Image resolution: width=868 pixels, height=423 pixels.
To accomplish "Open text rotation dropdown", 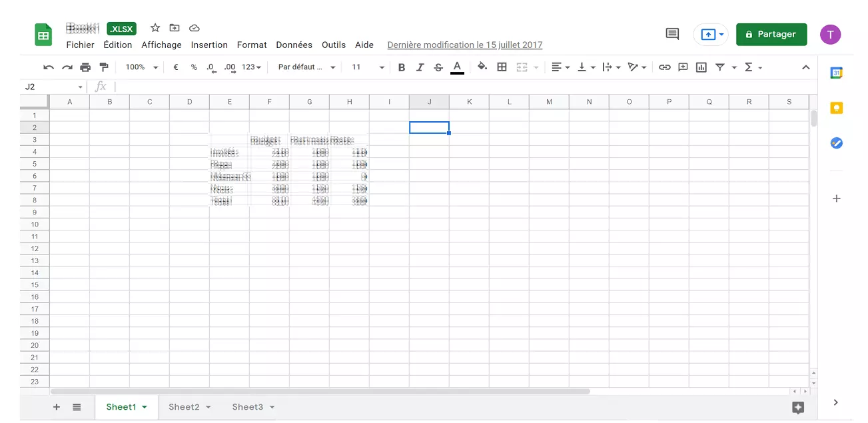I will [x=637, y=67].
